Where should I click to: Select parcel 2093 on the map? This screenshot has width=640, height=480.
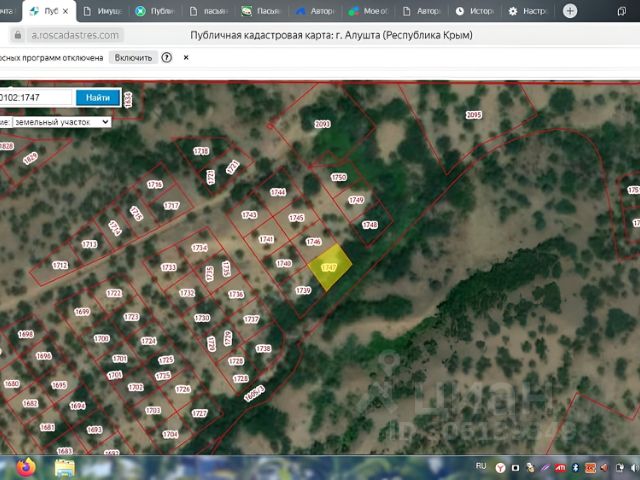[322, 124]
